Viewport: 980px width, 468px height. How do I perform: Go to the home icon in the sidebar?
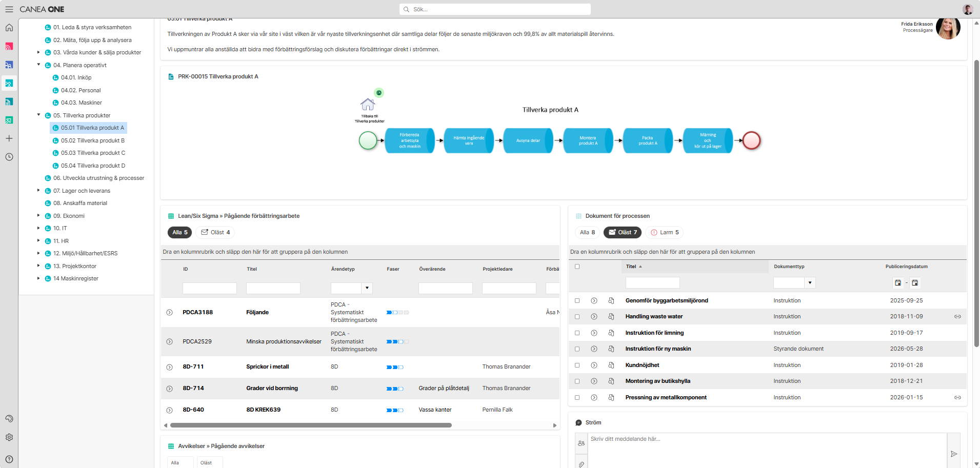tap(9, 28)
